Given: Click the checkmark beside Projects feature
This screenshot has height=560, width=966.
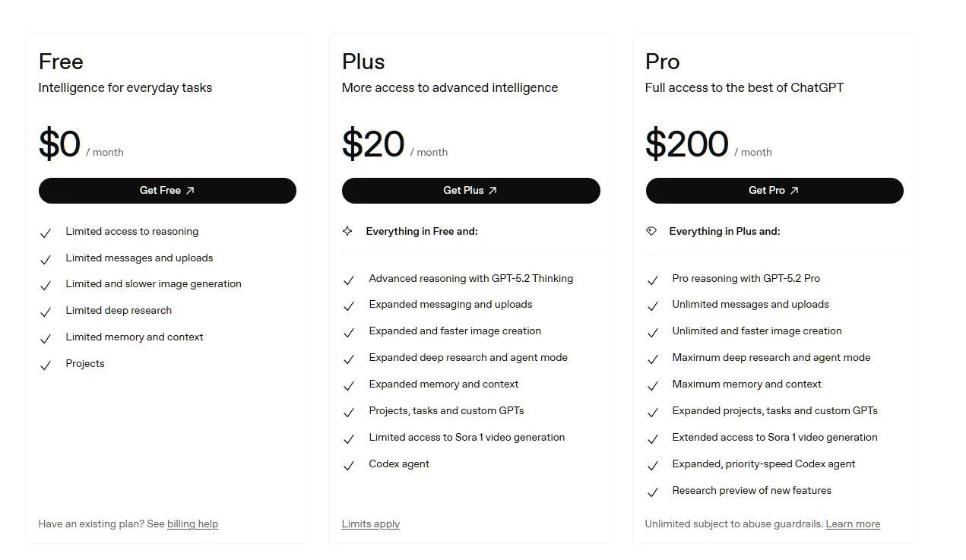Looking at the screenshot, I should [46, 365].
